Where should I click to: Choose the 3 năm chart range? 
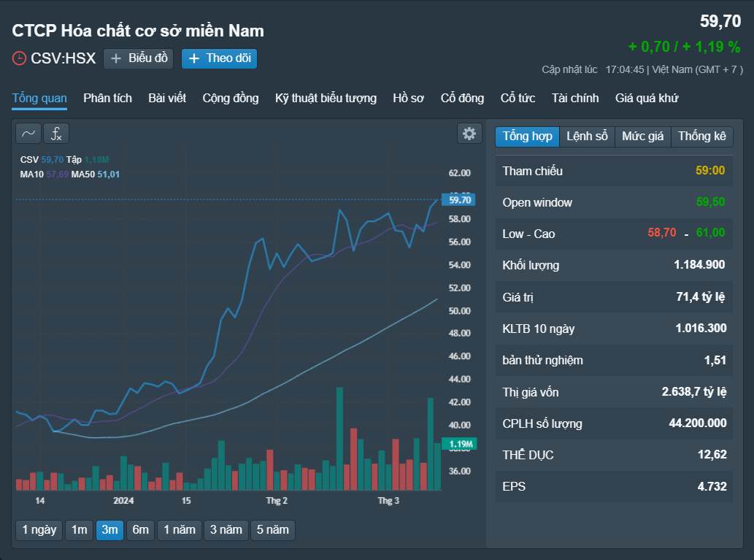(226, 530)
